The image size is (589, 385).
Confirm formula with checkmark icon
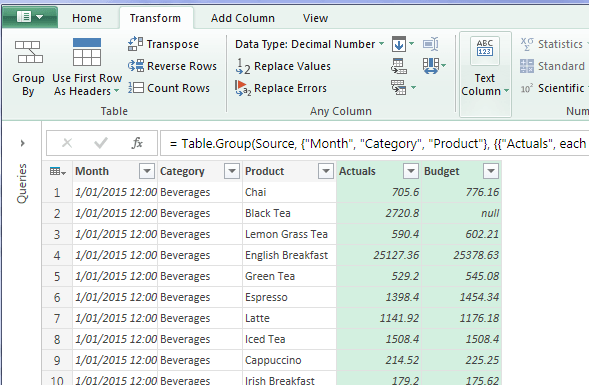(x=101, y=143)
